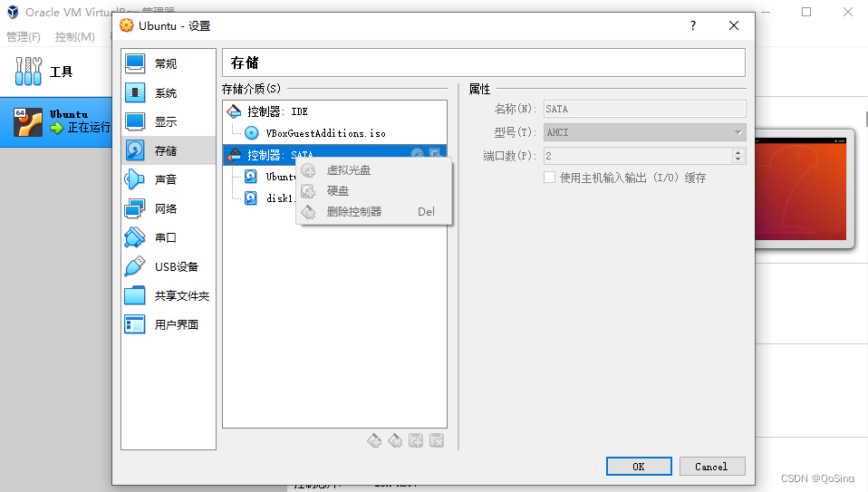Choose 虚拟光盘 in the context menu

pyautogui.click(x=374, y=170)
